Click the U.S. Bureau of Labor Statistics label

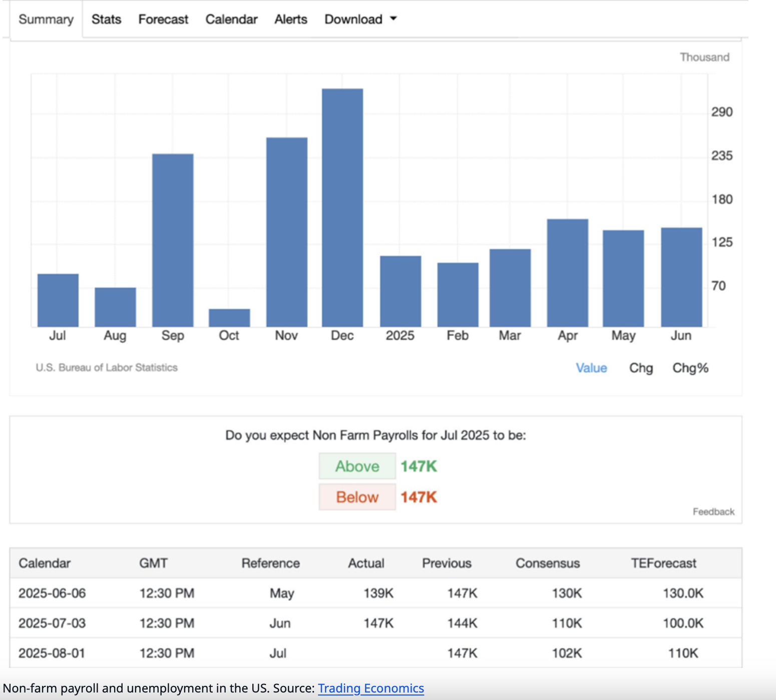click(x=107, y=368)
